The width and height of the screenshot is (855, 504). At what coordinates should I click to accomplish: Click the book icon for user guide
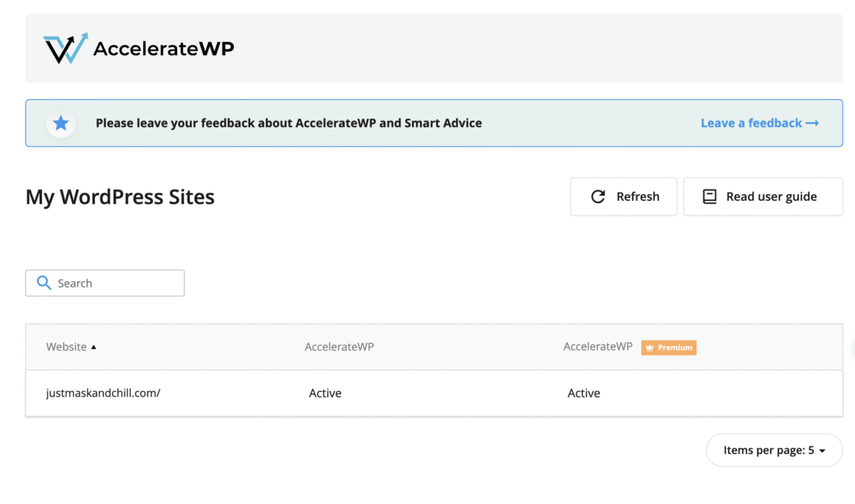pos(709,196)
